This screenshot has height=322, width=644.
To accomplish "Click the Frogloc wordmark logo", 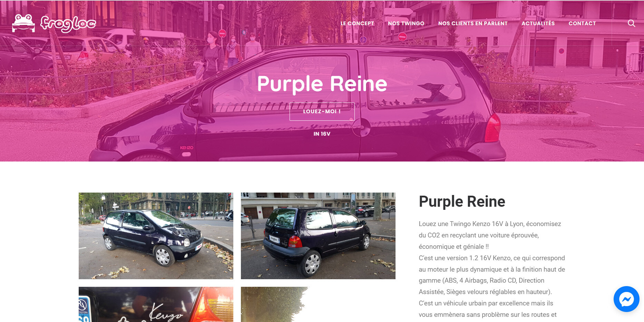I will click(x=68, y=23).
